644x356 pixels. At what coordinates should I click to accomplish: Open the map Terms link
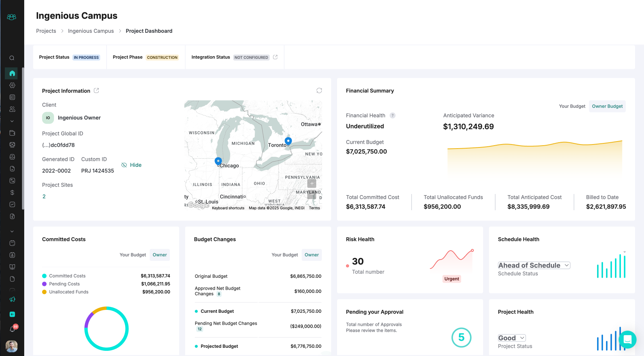pyautogui.click(x=314, y=208)
